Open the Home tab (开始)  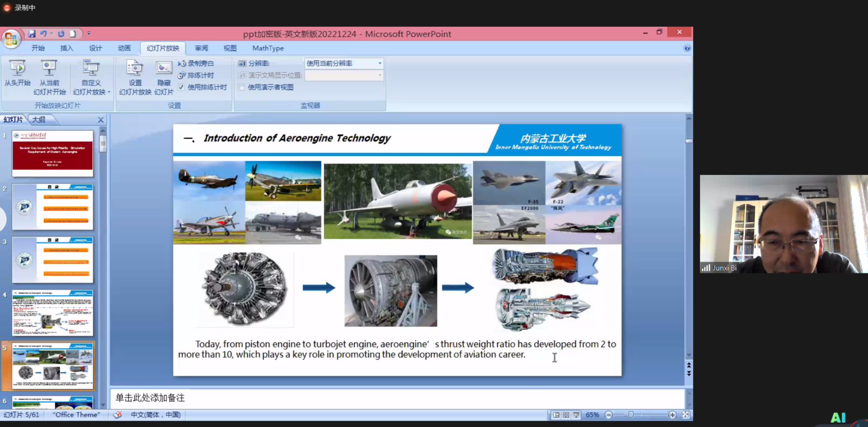[38, 48]
